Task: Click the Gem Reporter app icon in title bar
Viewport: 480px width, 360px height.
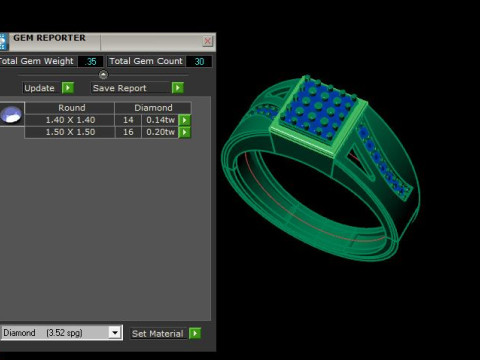Action: click(x=3, y=42)
